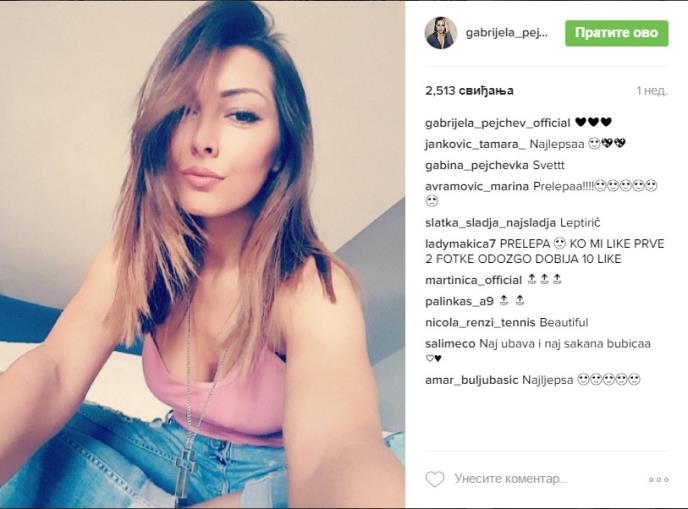The width and height of the screenshot is (688, 509).
Task: Open amar_buljubasic commenter profile
Action: pos(472,380)
